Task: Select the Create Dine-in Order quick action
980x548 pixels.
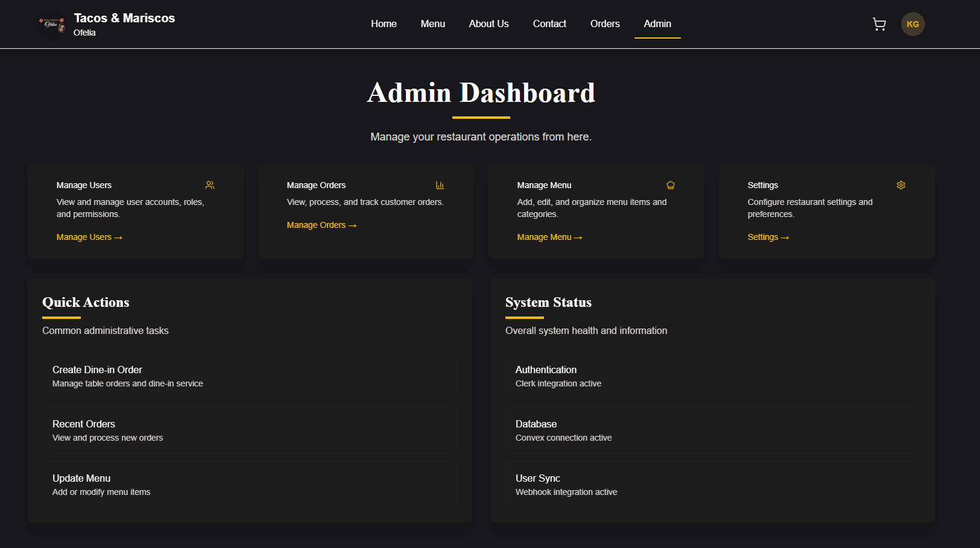Action: pyautogui.click(x=249, y=376)
